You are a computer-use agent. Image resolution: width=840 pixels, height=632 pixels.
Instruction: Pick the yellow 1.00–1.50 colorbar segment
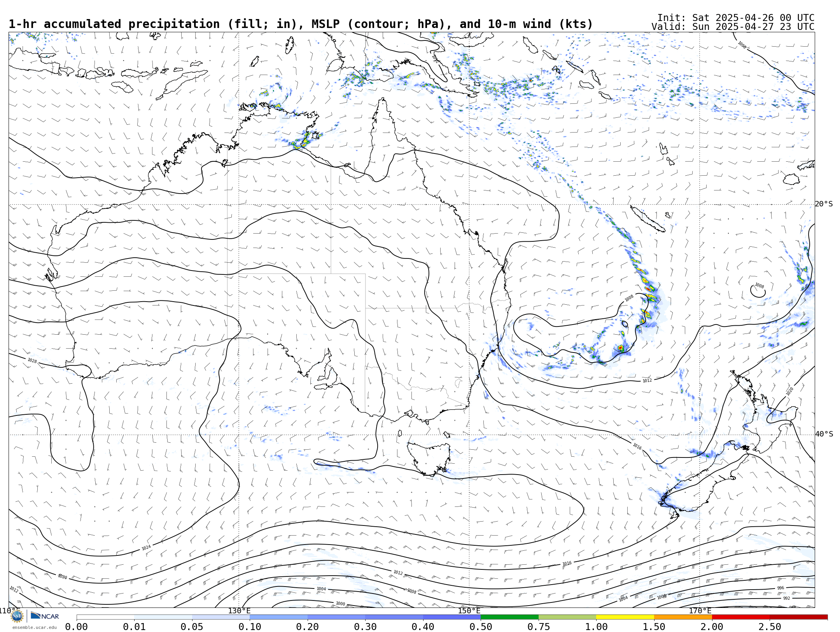625,617
